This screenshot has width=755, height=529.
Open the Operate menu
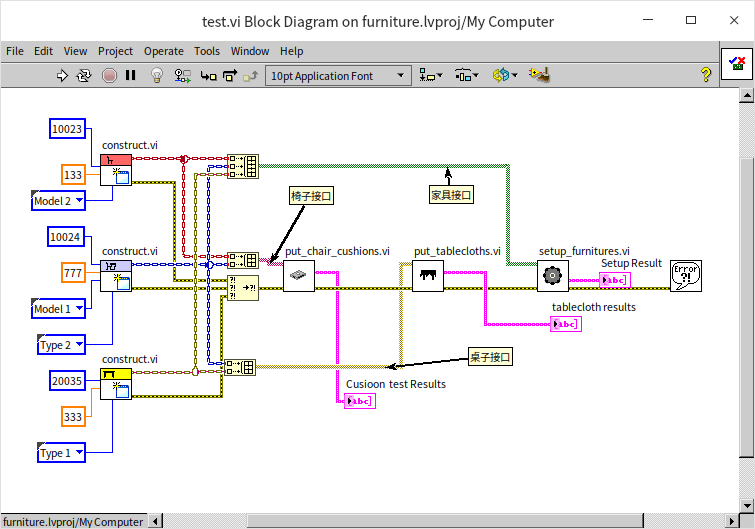pos(163,51)
